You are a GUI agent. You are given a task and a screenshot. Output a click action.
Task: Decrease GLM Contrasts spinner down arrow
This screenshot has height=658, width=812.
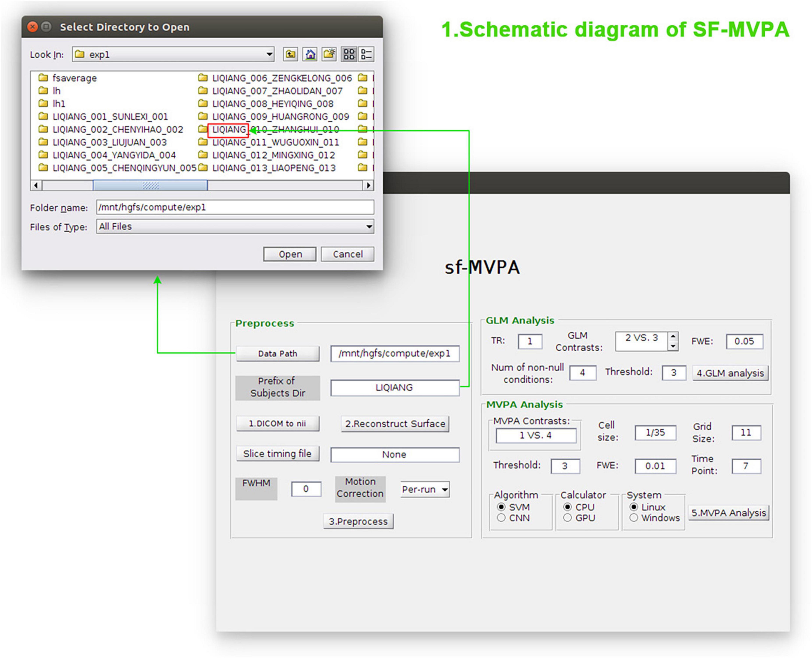(x=673, y=346)
